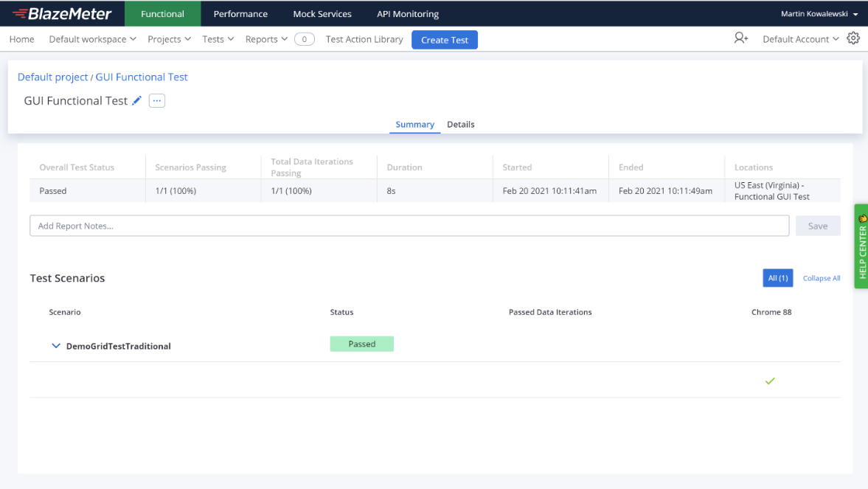Open the API Monitoring tab
The image size is (868, 489).
[408, 14]
